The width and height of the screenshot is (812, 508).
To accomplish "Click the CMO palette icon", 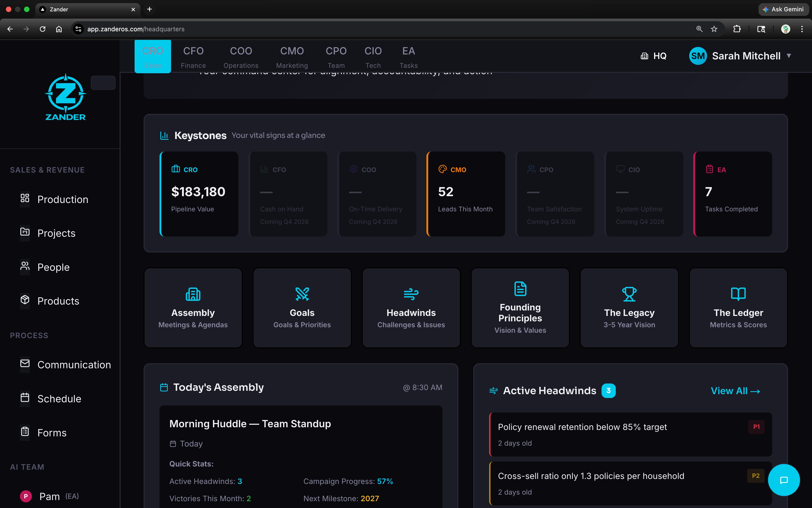I will coord(442,169).
